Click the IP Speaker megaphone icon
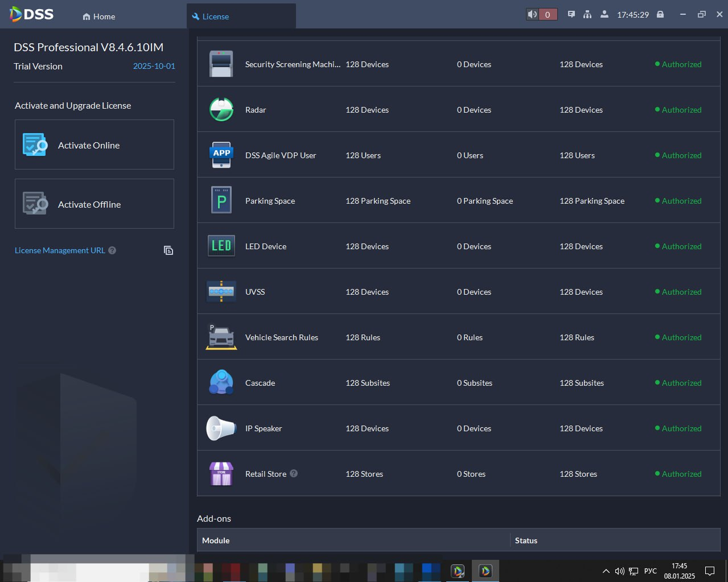The image size is (728, 582). (221, 428)
